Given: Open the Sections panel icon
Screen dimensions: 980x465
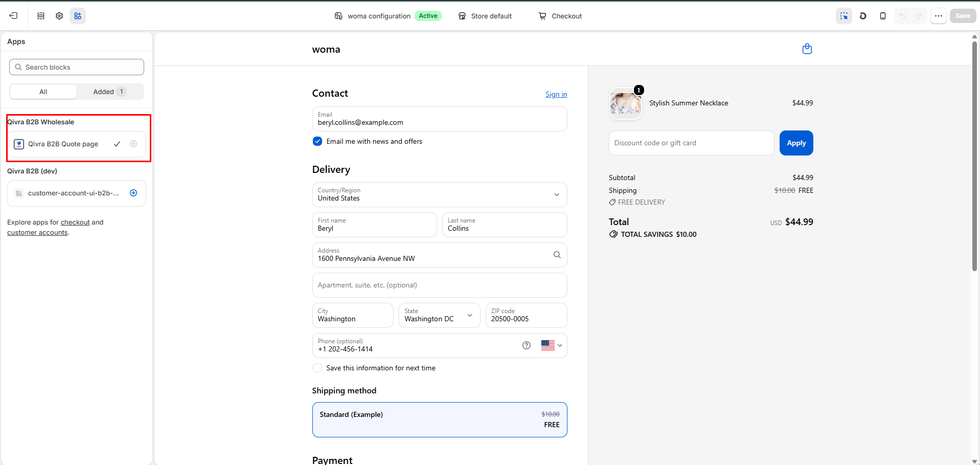Looking at the screenshot, I should tap(41, 16).
